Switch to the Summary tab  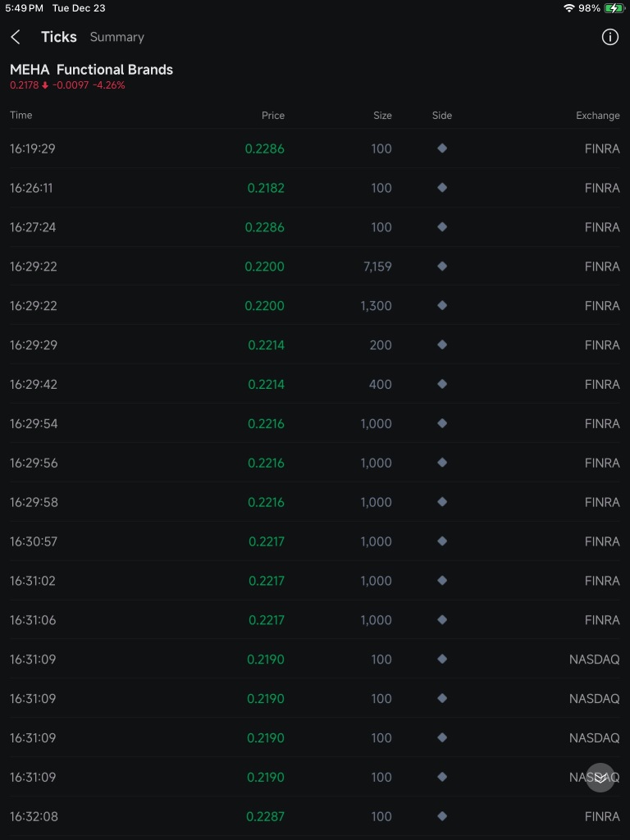click(116, 37)
